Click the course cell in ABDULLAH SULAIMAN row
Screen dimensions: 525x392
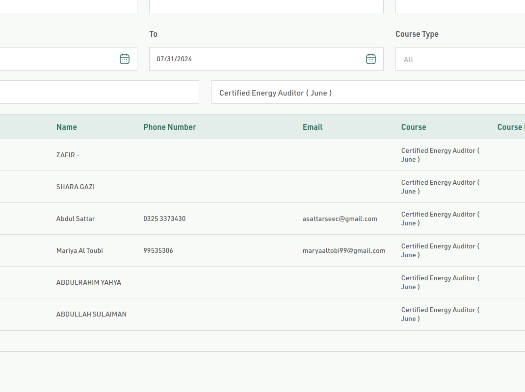[440, 314]
